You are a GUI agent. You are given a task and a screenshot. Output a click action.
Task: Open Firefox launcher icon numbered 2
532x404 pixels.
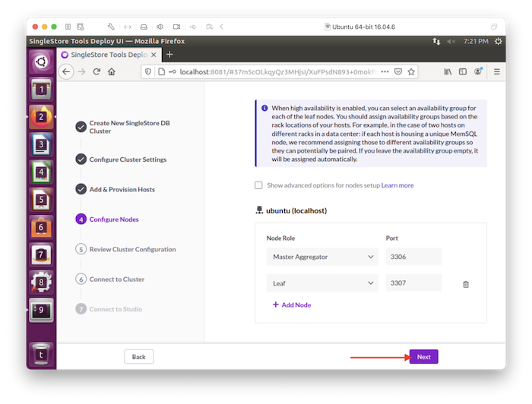point(41,117)
